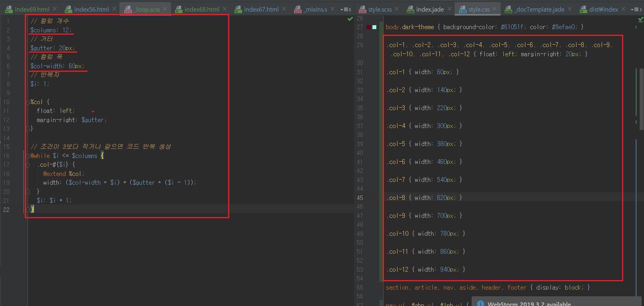Click the SASS file icon on _mixins.s tab
Viewport: 644px width, 306px height.
(298, 9)
